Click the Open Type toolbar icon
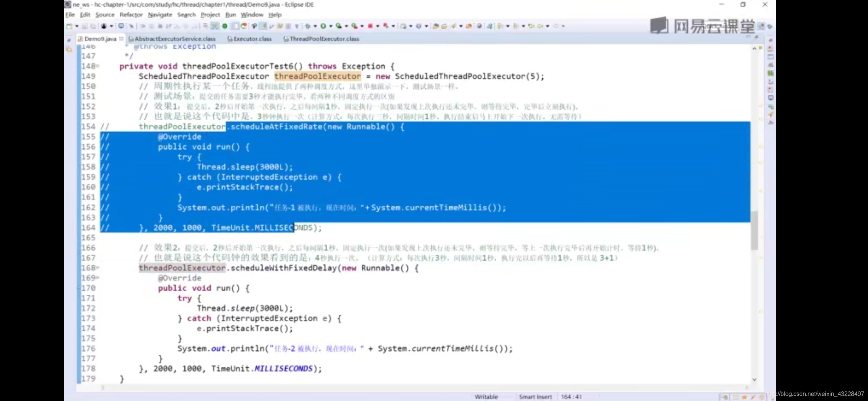 pos(435,26)
